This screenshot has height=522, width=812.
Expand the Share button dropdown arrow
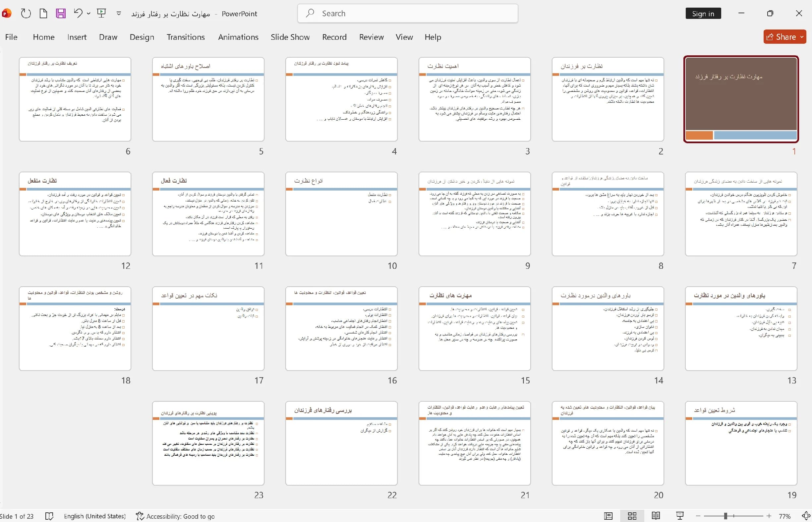(802, 36)
